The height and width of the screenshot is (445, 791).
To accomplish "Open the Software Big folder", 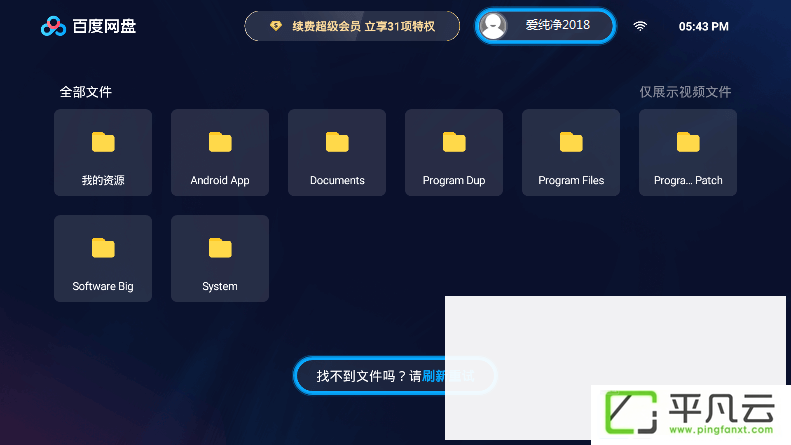I will (103, 258).
